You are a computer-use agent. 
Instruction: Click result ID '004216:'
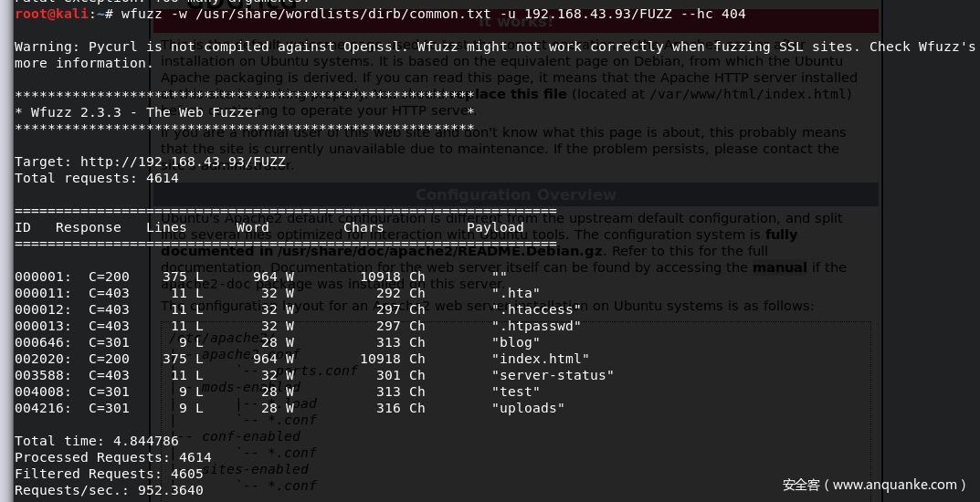coord(43,408)
